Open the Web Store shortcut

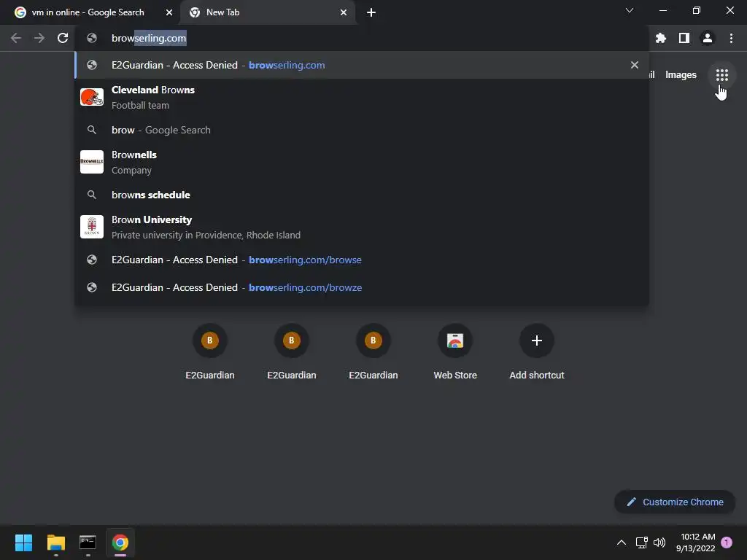455,351
